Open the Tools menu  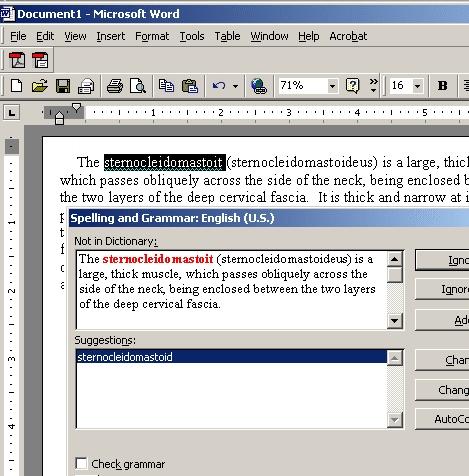tap(192, 36)
